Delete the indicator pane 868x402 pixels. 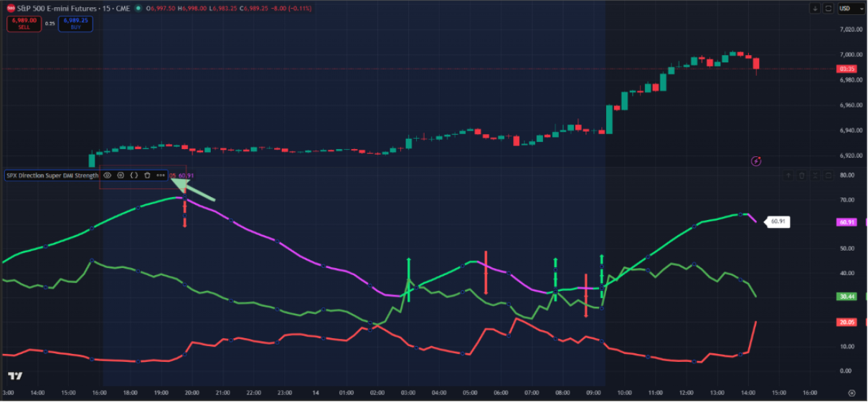pyautogui.click(x=802, y=175)
